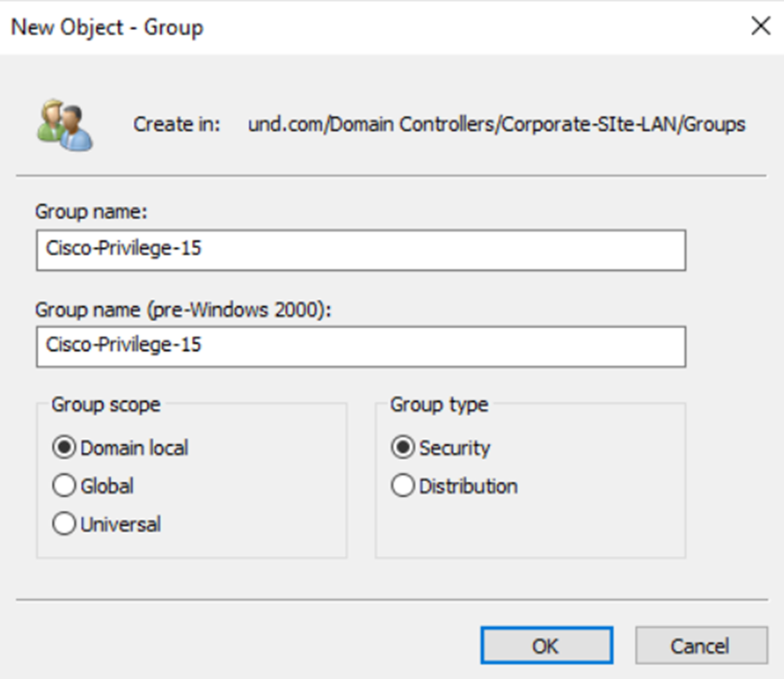The width and height of the screenshot is (784, 679).
Task: Click the und.com/Domain Controllers path text
Action: [x=497, y=124]
